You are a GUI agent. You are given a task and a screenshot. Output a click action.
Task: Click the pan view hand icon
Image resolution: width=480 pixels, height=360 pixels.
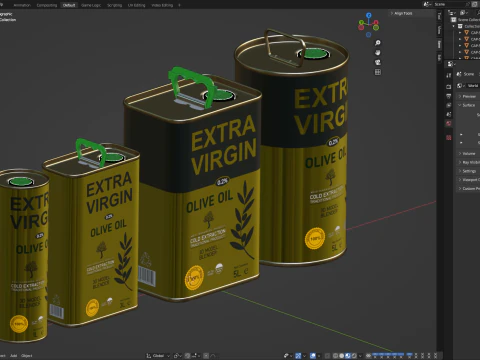point(378,52)
